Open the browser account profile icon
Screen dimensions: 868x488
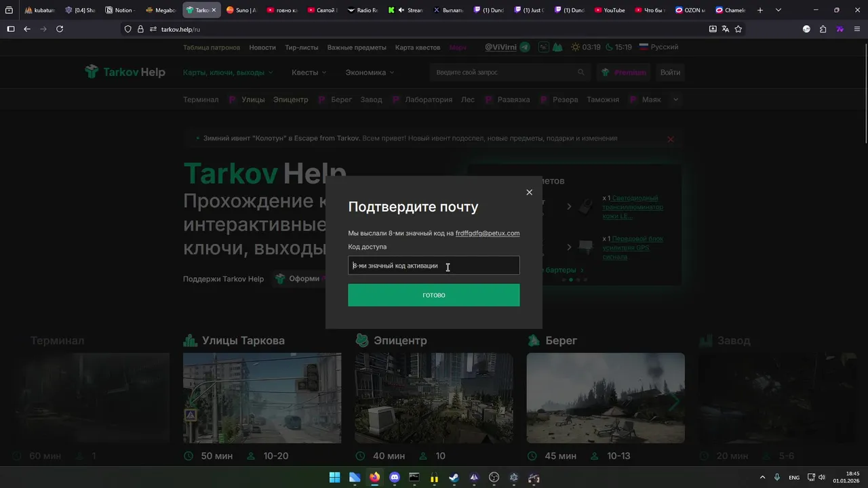[x=806, y=29]
